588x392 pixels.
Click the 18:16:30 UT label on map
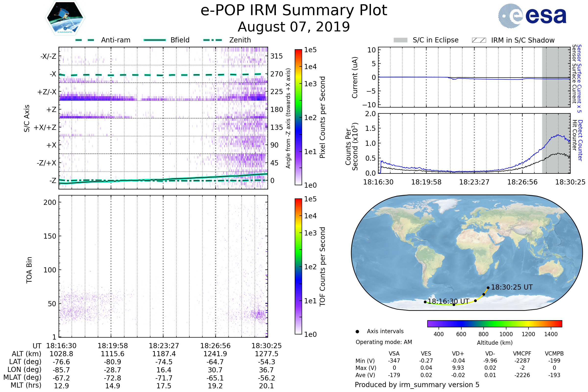point(448,302)
